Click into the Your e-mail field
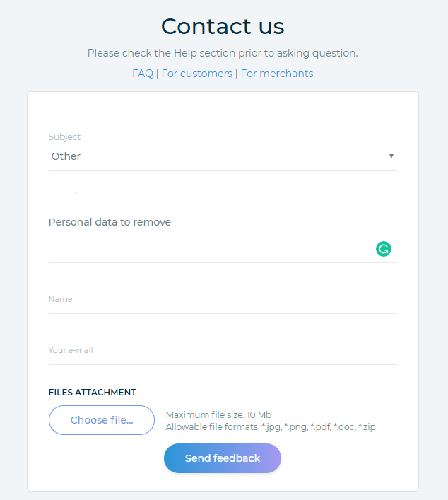The image size is (448, 500). coord(223,351)
